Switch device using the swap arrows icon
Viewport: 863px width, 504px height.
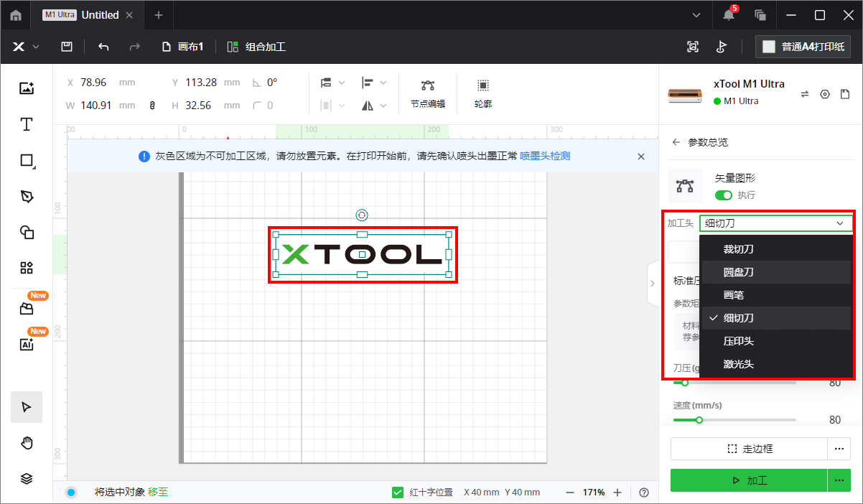coord(805,94)
